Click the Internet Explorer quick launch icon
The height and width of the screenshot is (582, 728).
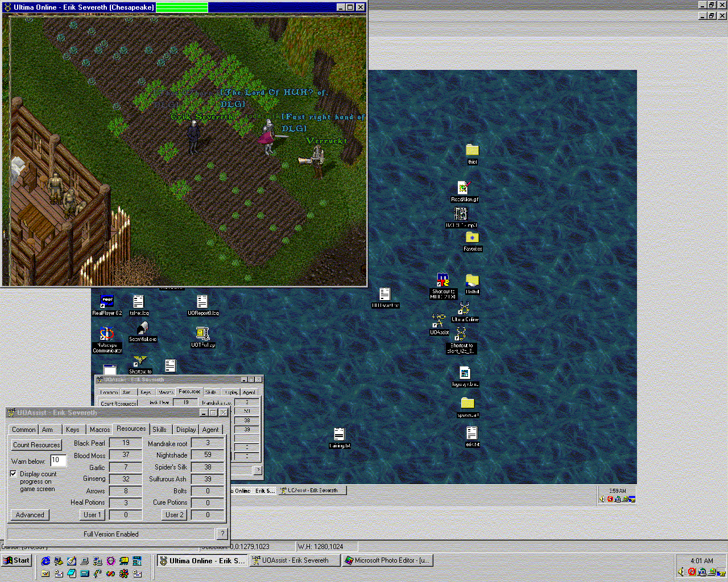(46, 561)
